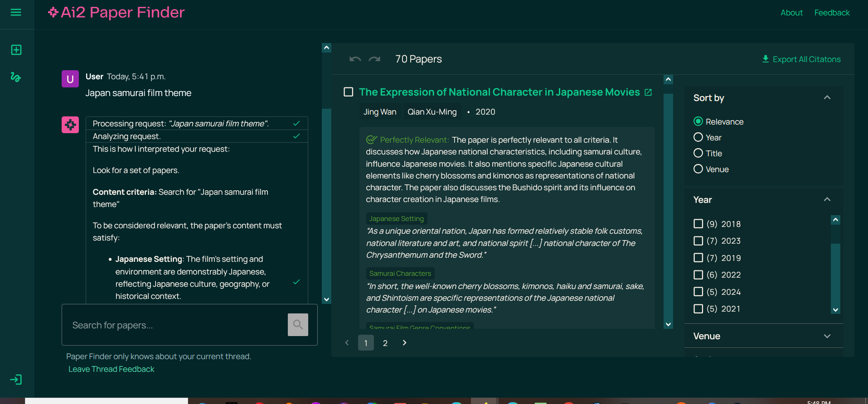Open the About page
The width and height of the screenshot is (868, 404).
point(791,13)
